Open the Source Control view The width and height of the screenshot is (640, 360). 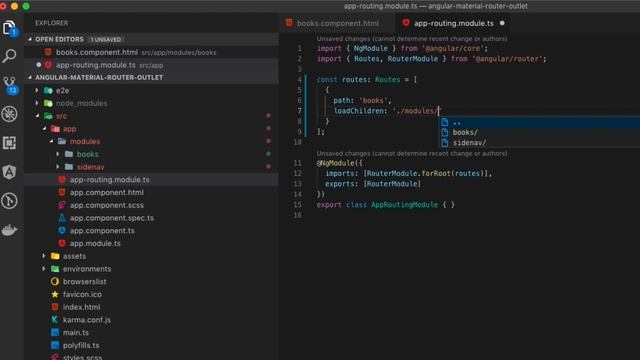[9, 85]
